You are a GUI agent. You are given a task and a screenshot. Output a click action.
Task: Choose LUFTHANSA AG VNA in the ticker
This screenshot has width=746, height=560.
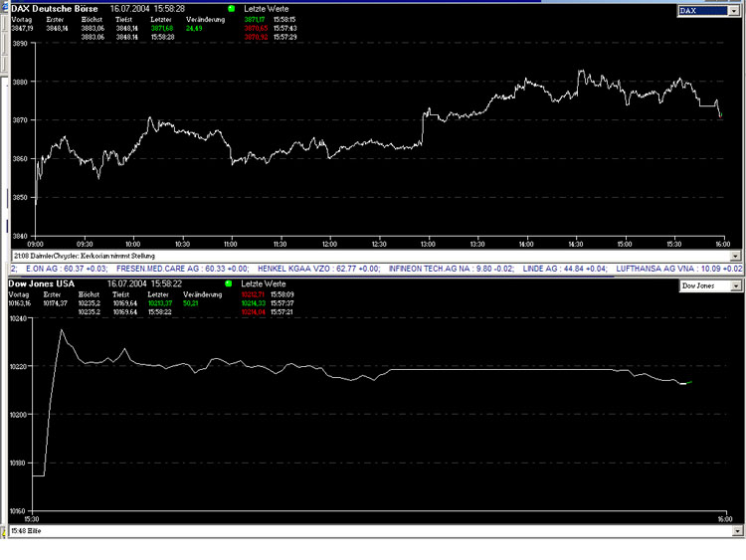pyautogui.click(x=676, y=269)
